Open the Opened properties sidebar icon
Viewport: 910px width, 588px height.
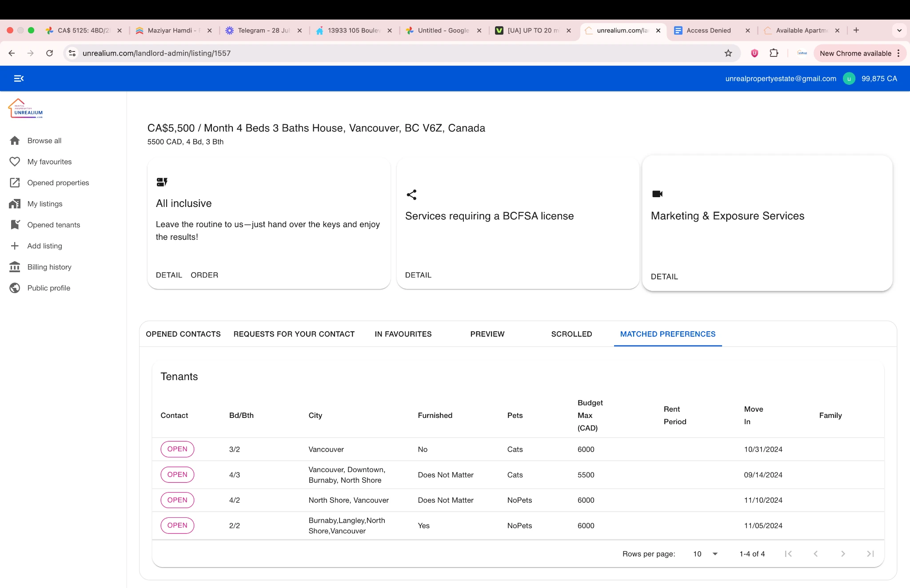pyautogui.click(x=15, y=183)
